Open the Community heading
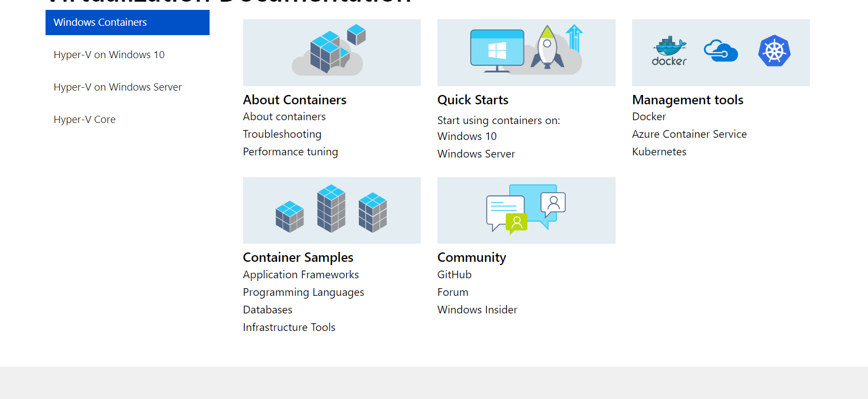868x399 pixels. point(471,257)
